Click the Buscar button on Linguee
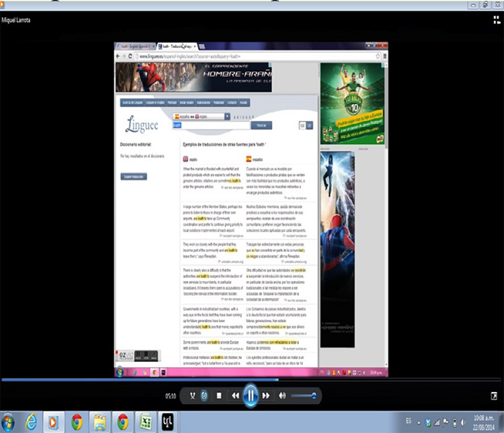Image resolution: width=504 pixels, height=433 pixels. click(261, 125)
